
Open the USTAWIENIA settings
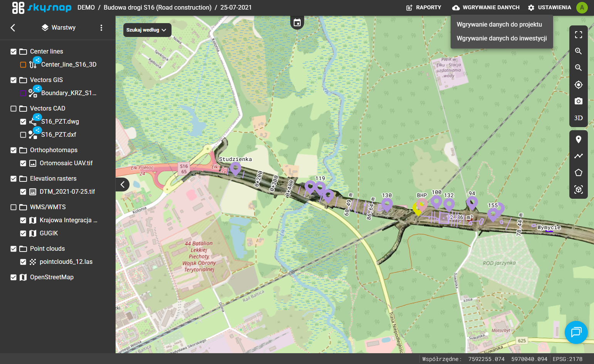(x=549, y=7)
